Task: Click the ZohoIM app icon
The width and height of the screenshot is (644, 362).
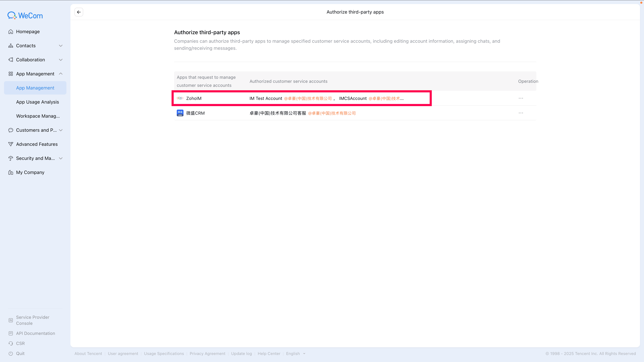Action: click(180, 98)
